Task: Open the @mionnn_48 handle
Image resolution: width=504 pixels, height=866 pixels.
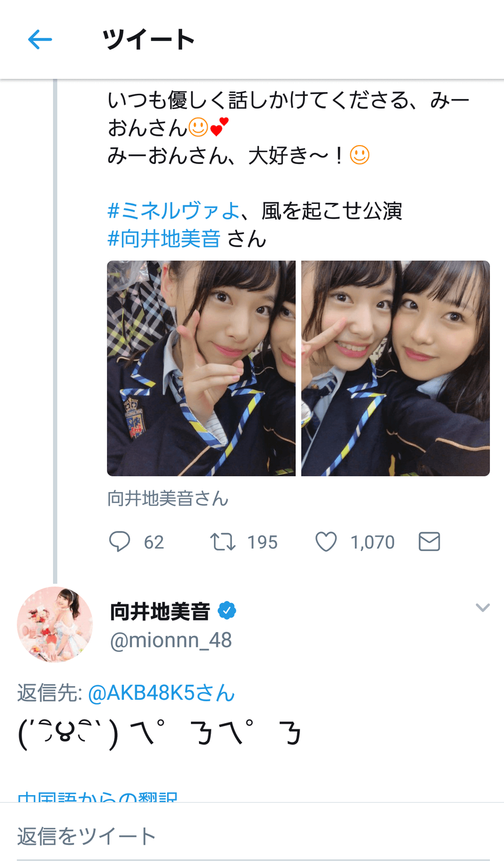Action: (x=171, y=640)
